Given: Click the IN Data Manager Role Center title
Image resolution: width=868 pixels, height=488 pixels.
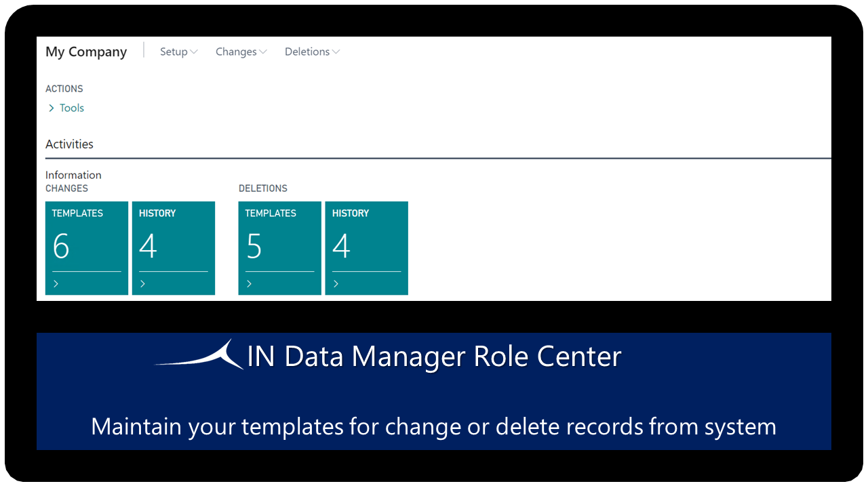Looking at the screenshot, I should tap(434, 357).
